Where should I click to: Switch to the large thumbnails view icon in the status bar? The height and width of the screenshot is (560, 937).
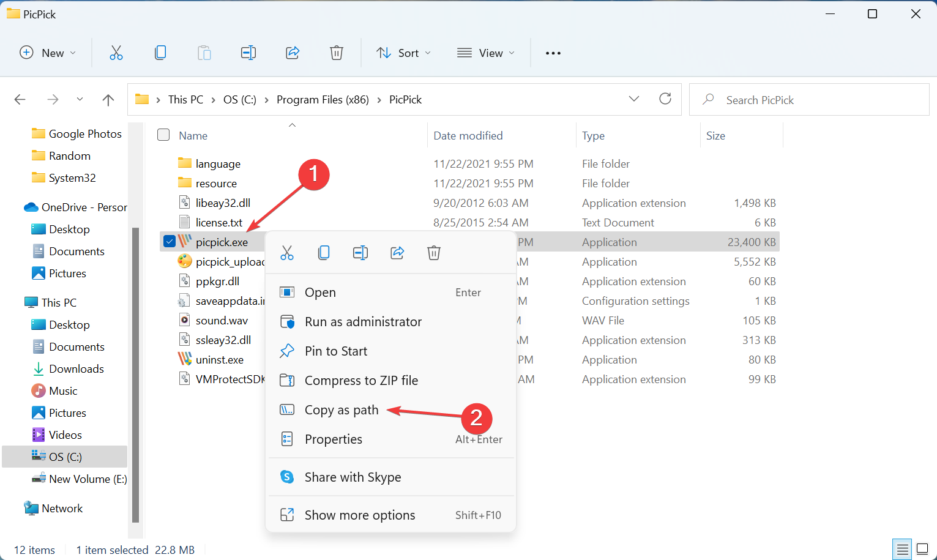pos(922,550)
